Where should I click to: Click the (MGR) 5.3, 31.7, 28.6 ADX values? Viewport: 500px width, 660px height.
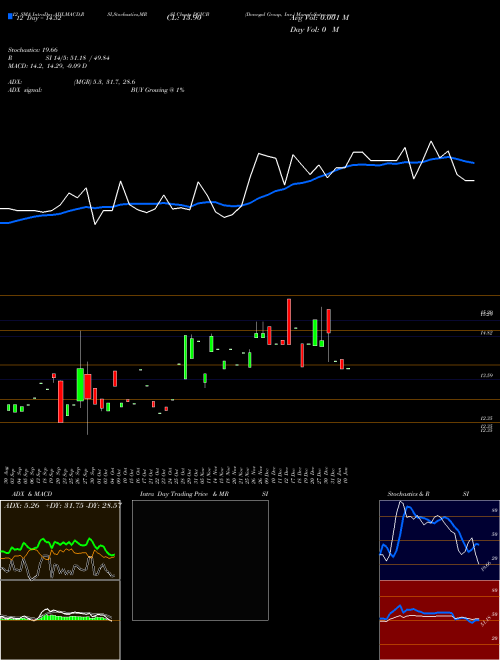pos(104,82)
